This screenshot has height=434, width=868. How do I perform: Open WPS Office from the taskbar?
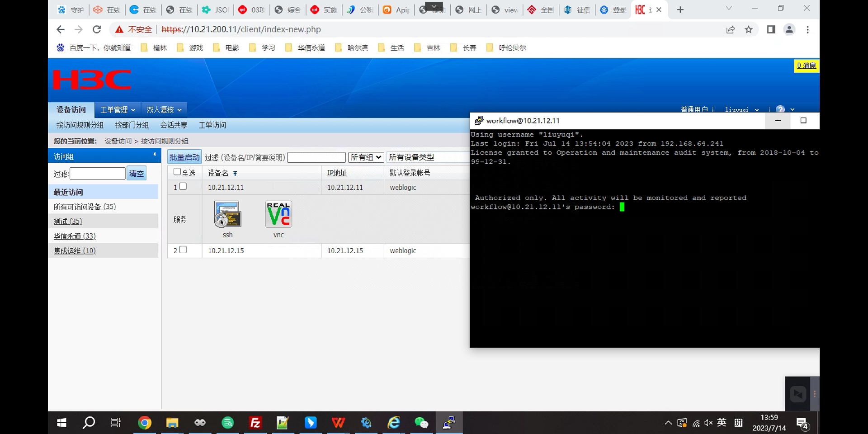[338, 423]
